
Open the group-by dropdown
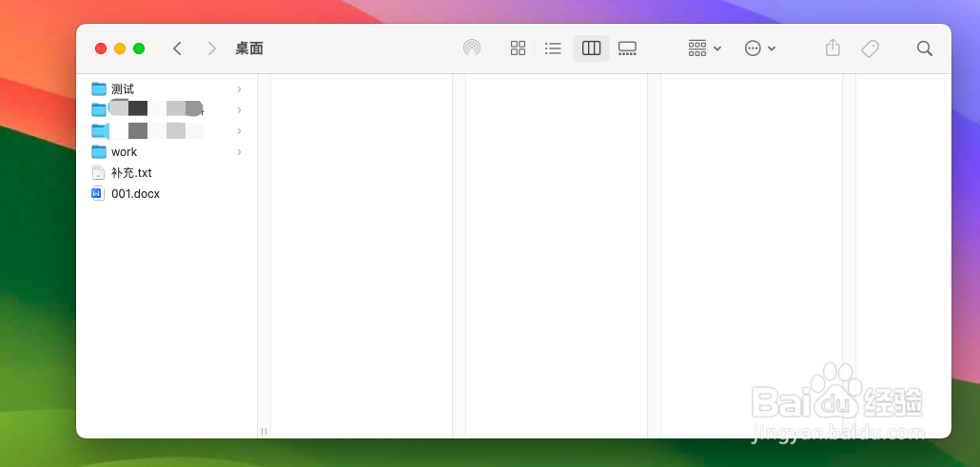tap(704, 49)
